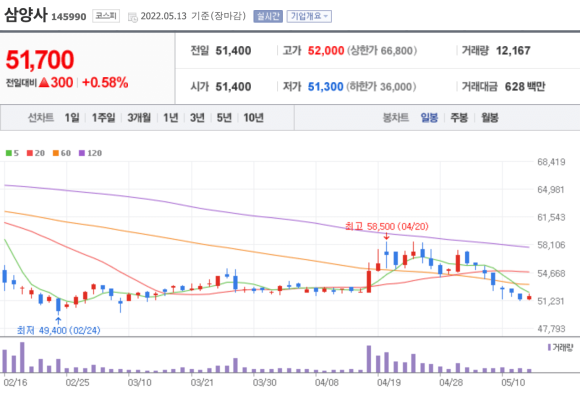Screen dimensions: 580x395
Task: Click the 04/19 date axis label
Action: point(389,382)
